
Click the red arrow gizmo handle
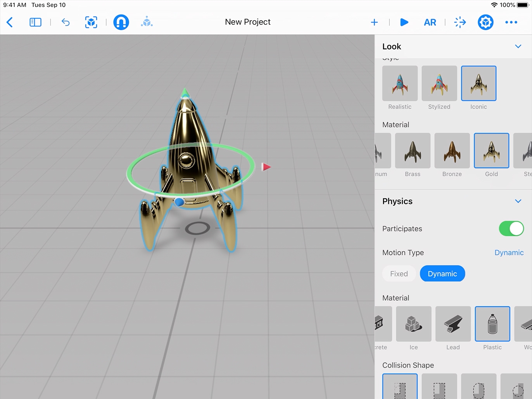tap(266, 167)
